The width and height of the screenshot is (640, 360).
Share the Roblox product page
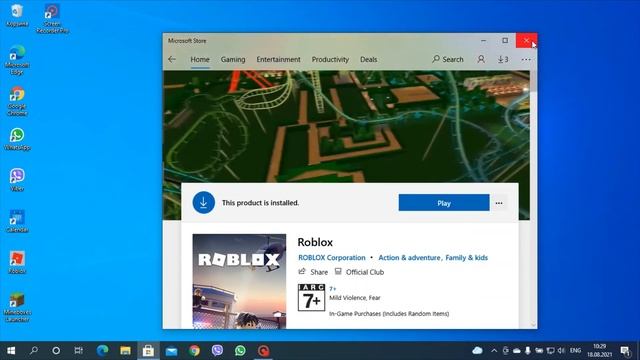[x=313, y=272]
